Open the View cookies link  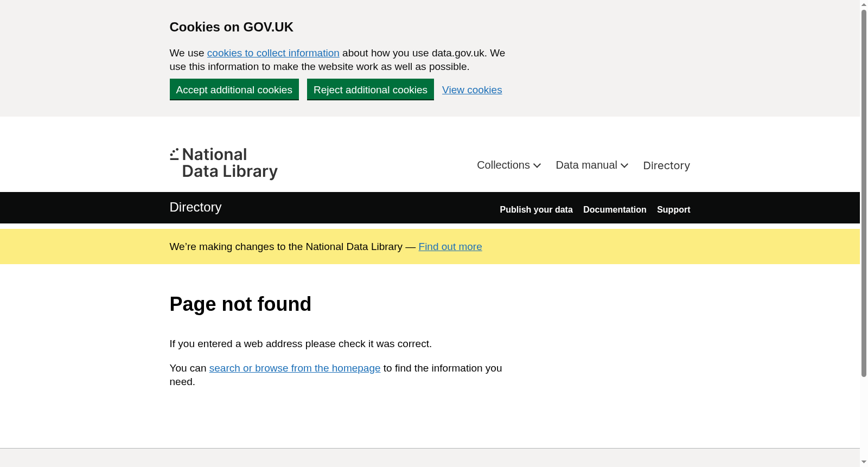tap(472, 90)
